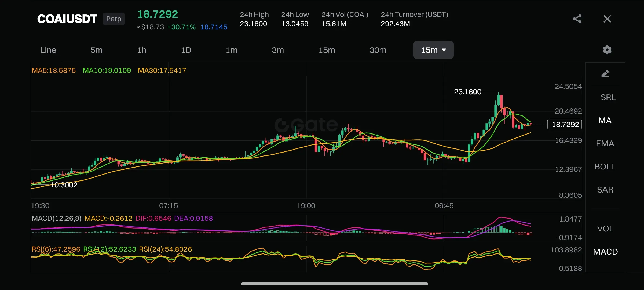Screen dimensions: 644x290
Task: Click the share icon
Action: coord(577,19)
